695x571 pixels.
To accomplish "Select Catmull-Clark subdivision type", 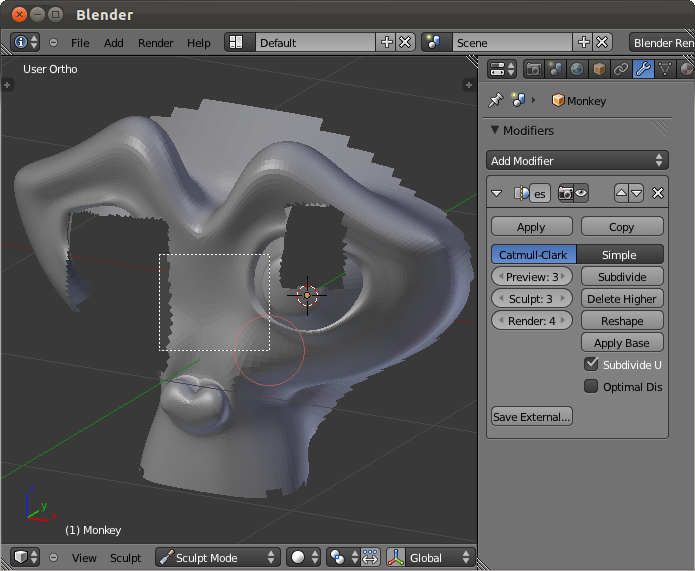I will pos(533,254).
